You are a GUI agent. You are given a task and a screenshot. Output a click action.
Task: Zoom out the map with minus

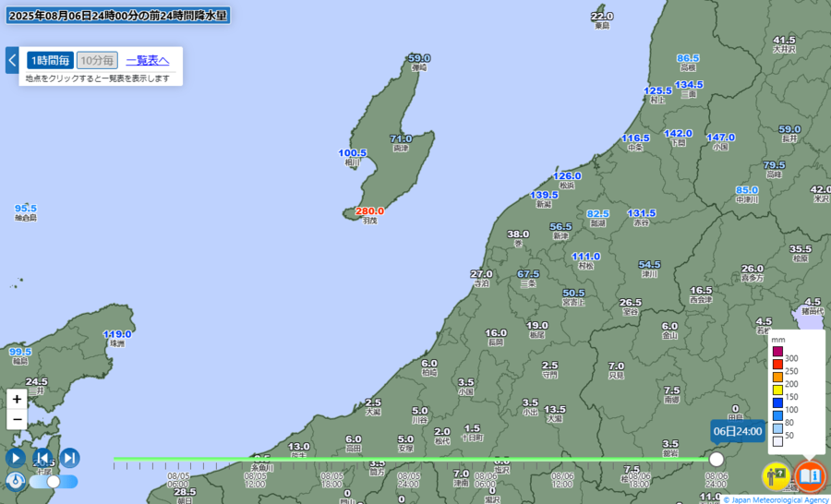coord(17,420)
